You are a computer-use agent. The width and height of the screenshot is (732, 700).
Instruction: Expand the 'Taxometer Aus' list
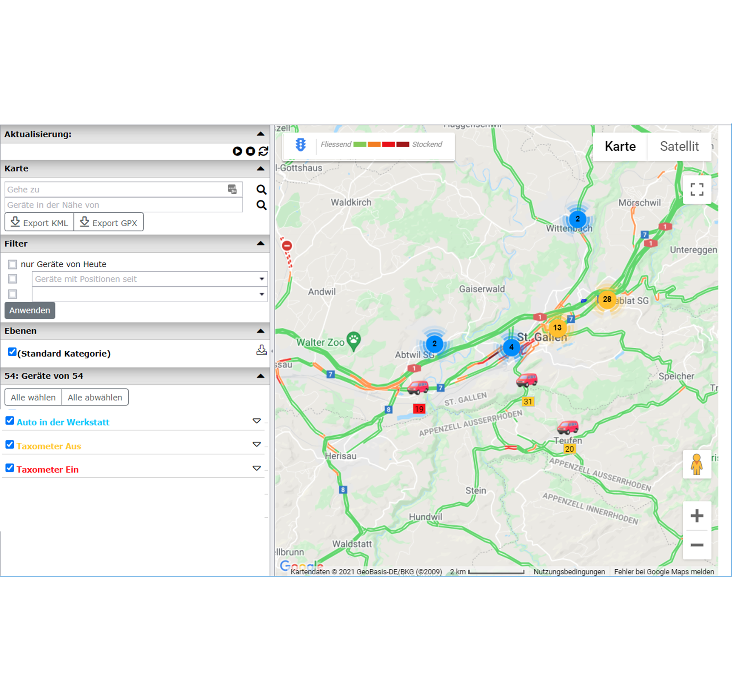(x=256, y=444)
